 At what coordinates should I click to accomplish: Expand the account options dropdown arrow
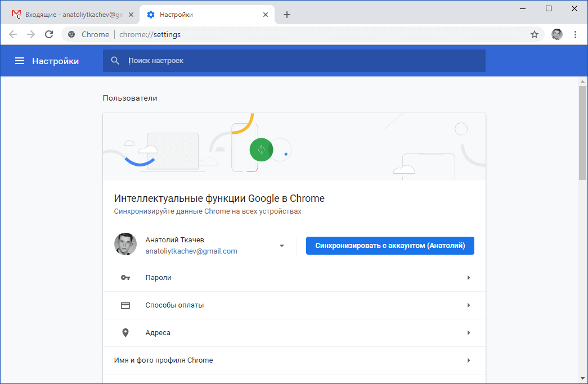click(281, 246)
